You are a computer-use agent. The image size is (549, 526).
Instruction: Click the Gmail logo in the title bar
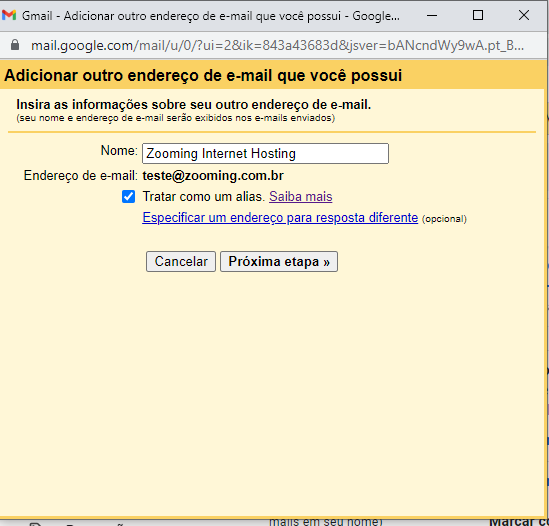point(9,15)
